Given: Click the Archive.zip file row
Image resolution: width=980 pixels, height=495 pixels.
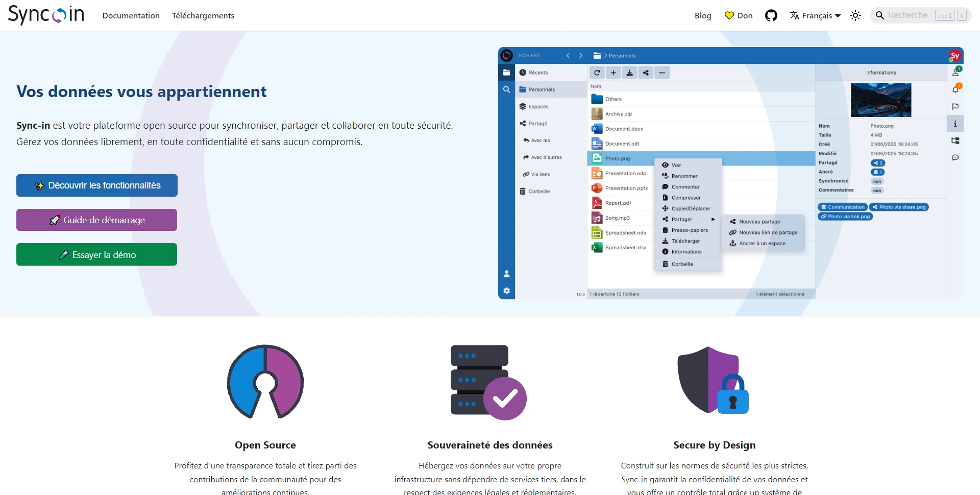Looking at the screenshot, I should point(701,114).
